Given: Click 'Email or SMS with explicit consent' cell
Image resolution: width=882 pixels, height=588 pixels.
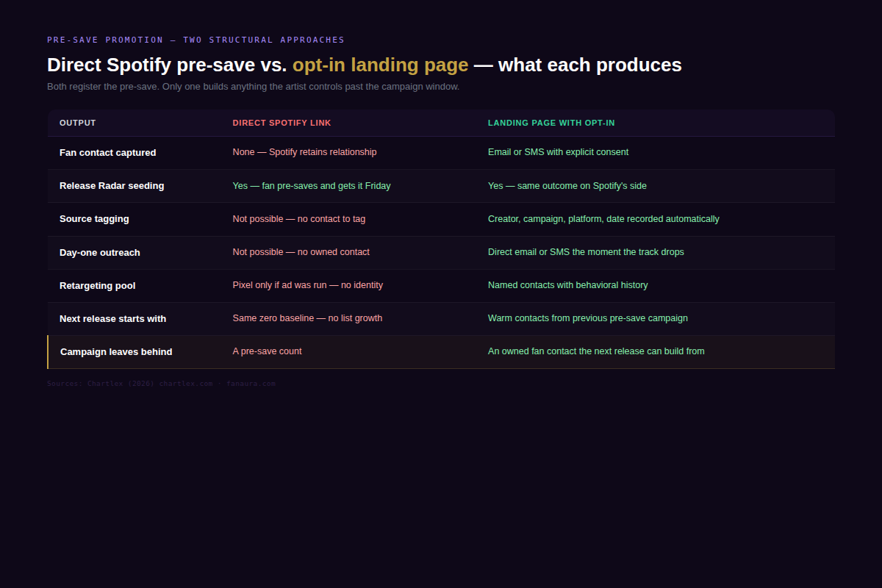Looking at the screenshot, I should click(x=558, y=152).
